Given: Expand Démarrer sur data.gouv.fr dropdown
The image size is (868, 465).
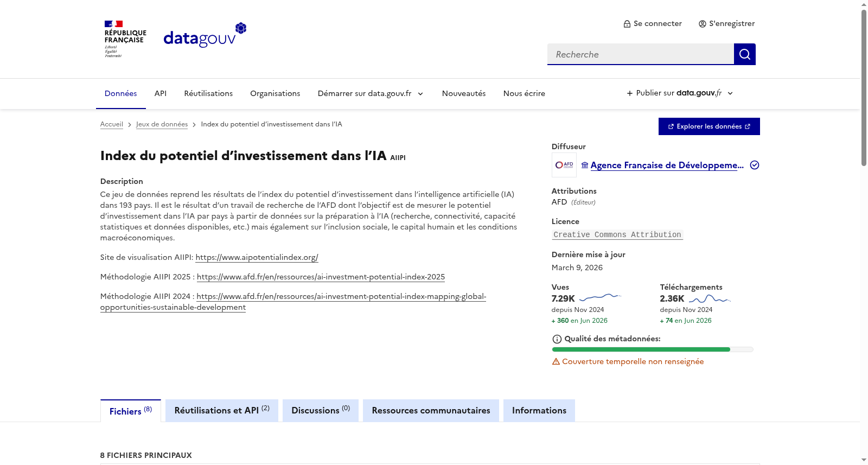Looking at the screenshot, I should (371, 93).
